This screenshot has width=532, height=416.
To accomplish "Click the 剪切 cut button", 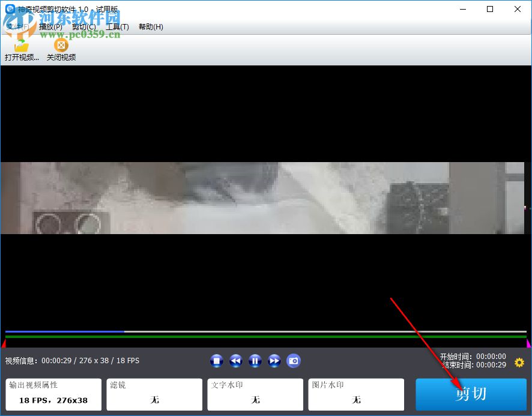I will tap(471, 394).
